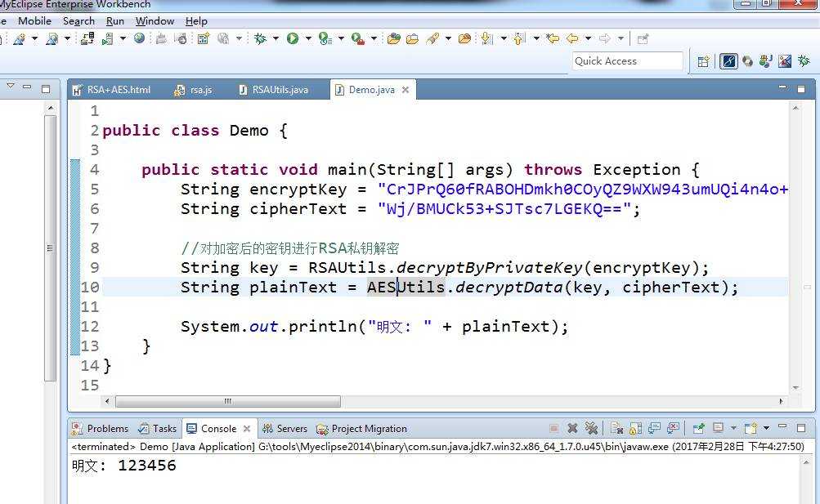Click the cipherText string value on line 6
Screen dimensions: 820x504
click(504, 209)
